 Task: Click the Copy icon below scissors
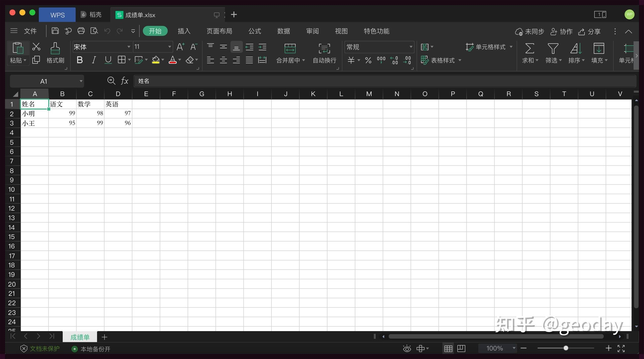pos(36,60)
